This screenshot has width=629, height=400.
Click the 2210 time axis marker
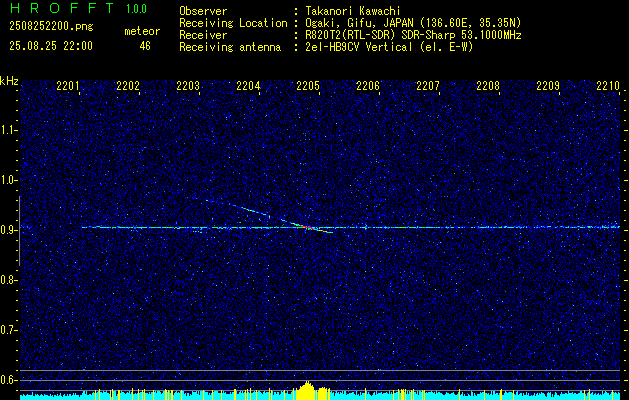click(x=608, y=85)
